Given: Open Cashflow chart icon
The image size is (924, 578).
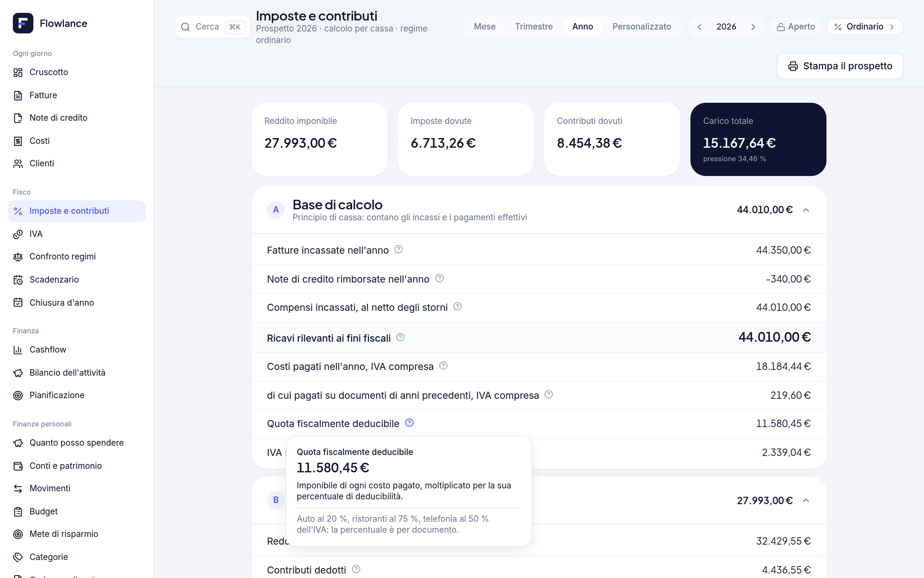Looking at the screenshot, I should coord(18,350).
